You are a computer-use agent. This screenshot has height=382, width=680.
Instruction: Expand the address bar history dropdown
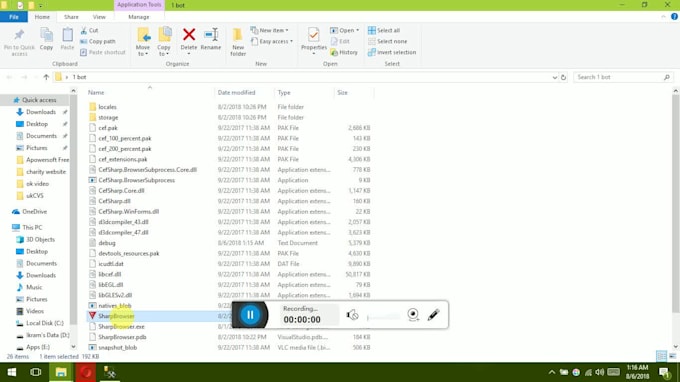click(x=555, y=77)
